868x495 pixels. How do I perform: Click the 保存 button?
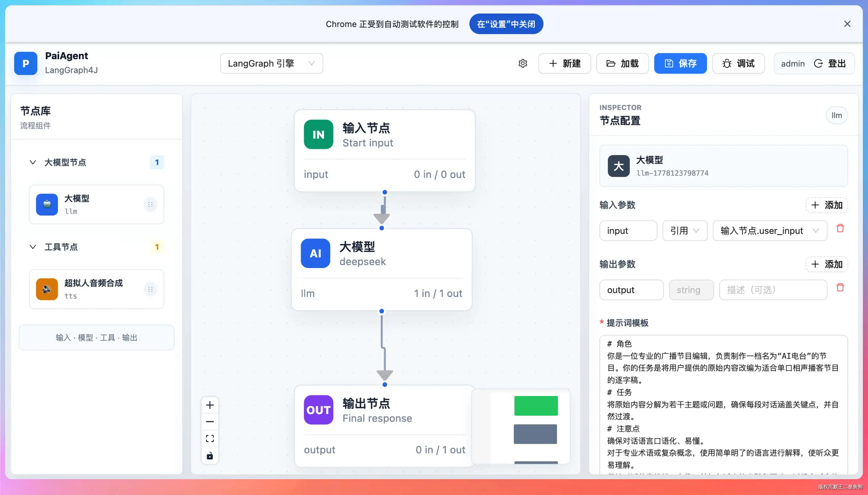coord(680,64)
